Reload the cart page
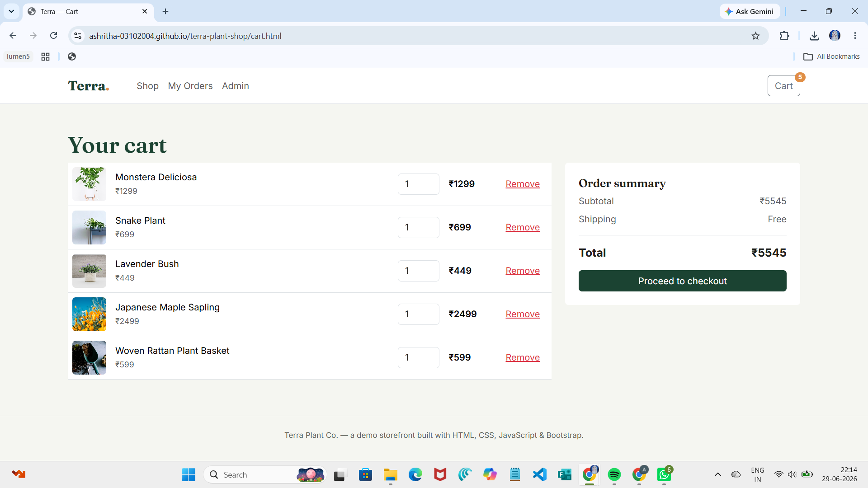The image size is (868, 488). coord(53,36)
